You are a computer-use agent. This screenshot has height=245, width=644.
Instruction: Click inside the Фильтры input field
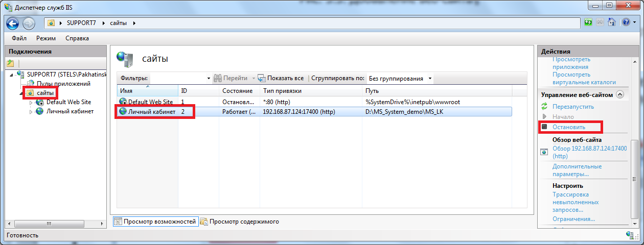coord(177,78)
